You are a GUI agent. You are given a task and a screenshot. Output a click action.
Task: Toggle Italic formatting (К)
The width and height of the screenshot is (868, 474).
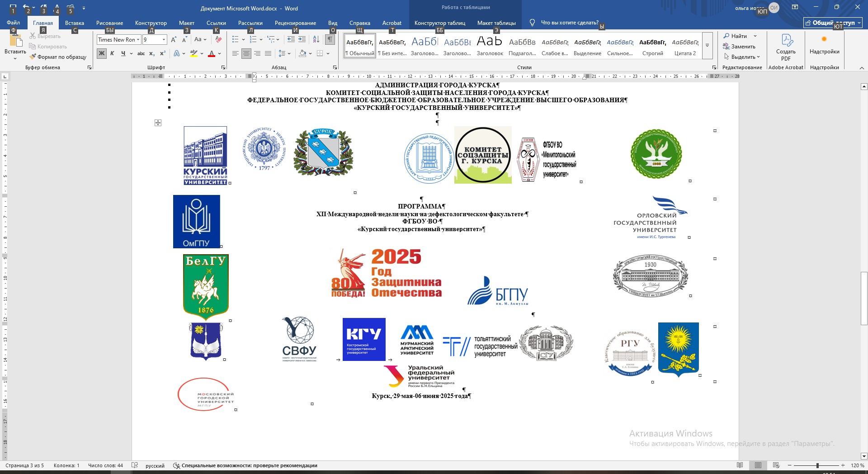click(112, 53)
